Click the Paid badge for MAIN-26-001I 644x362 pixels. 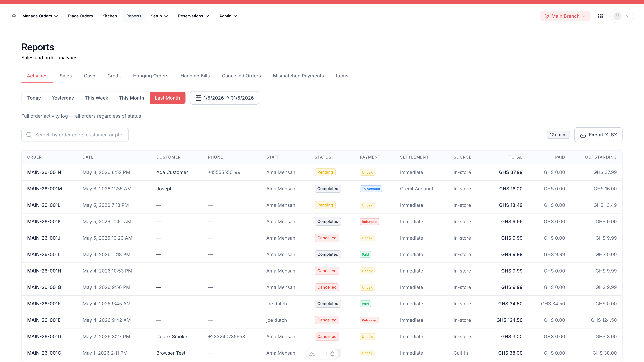coord(365,255)
